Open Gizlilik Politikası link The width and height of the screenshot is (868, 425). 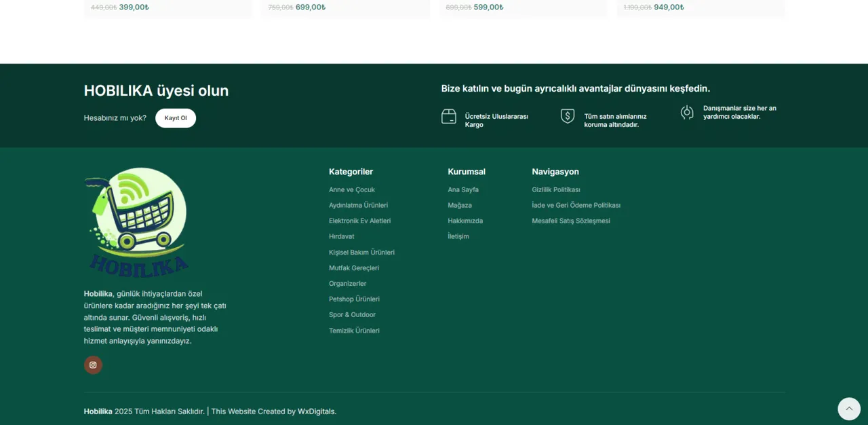click(556, 190)
